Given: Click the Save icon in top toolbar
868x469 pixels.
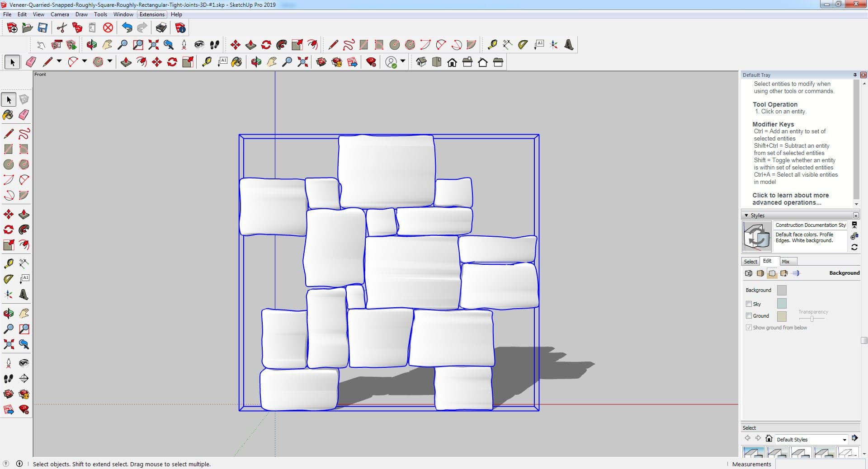Looking at the screenshot, I should tap(42, 28).
